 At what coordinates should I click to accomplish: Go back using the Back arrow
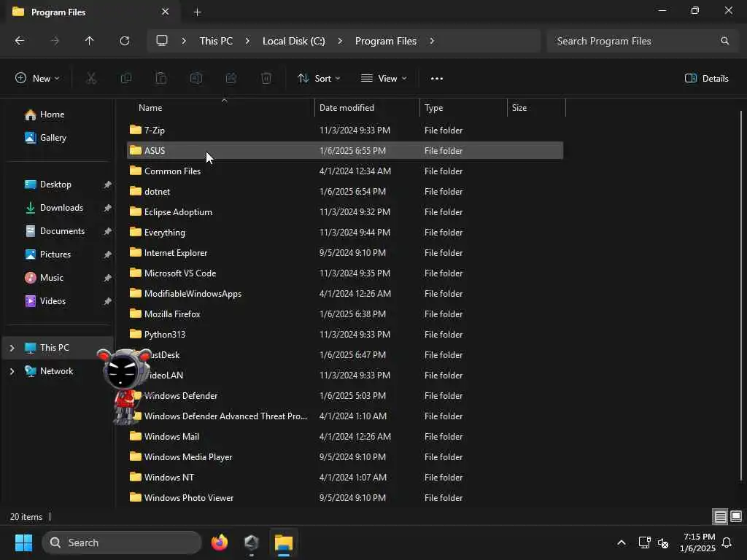pyautogui.click(x=20, y=41)
